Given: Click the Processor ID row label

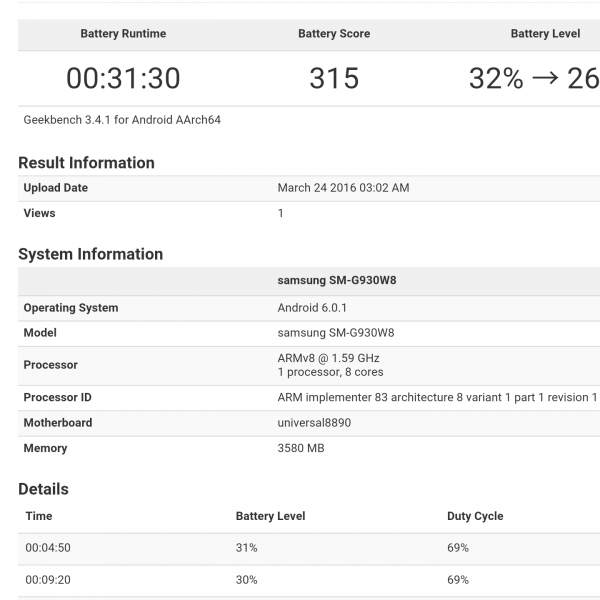Looking at the screenshot, I should tap(58, 398).
